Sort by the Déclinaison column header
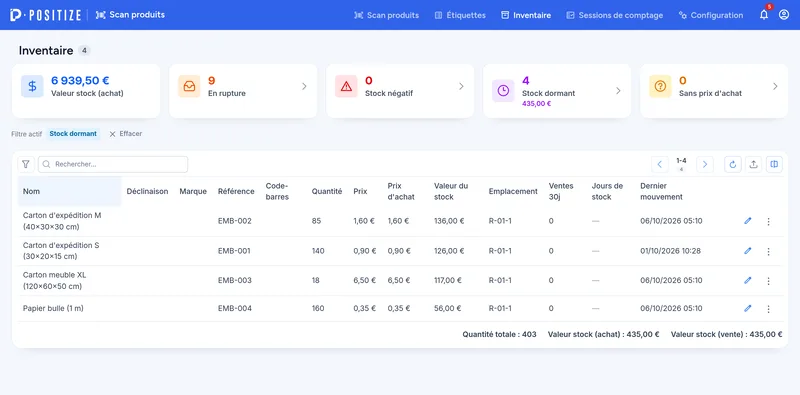 pyautogui.click(x=147, y=191)
